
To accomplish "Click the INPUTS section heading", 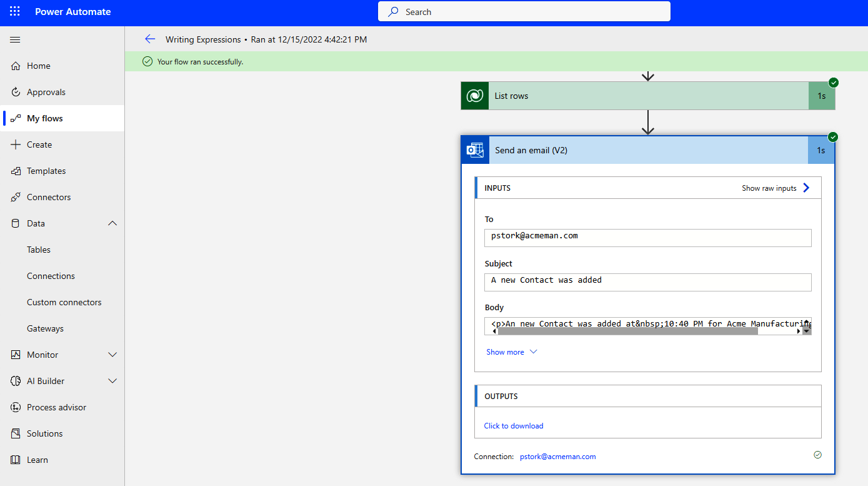I will point(497,188).
